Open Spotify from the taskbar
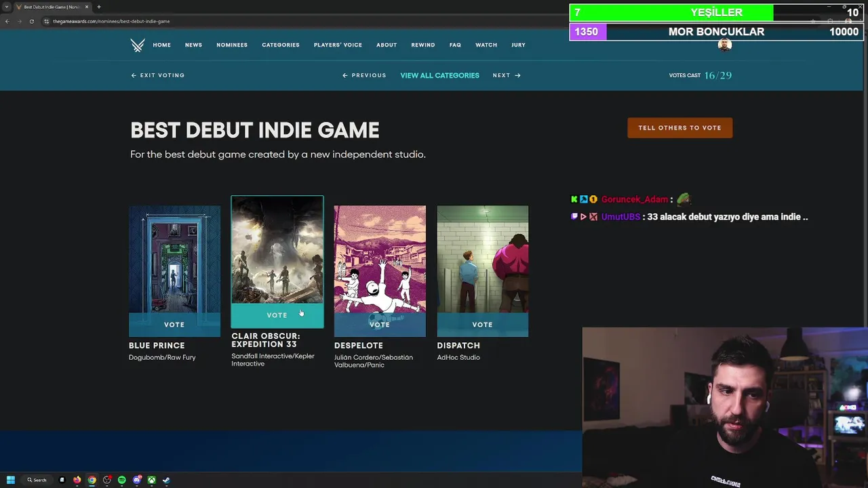Screen dimensions: 868x488 pyautogui.click(x=121, y=480)
